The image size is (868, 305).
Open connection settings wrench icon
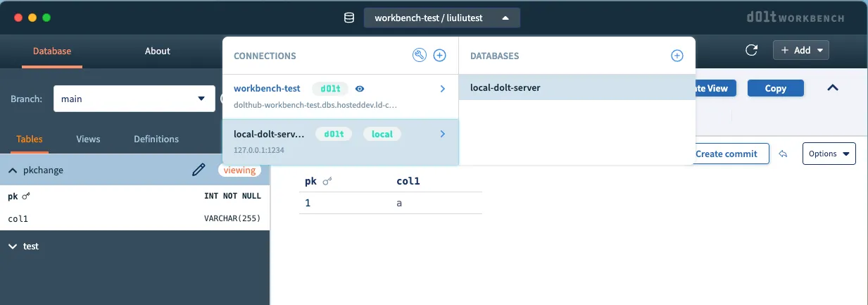pyautogui.click(x=420, y=56)
